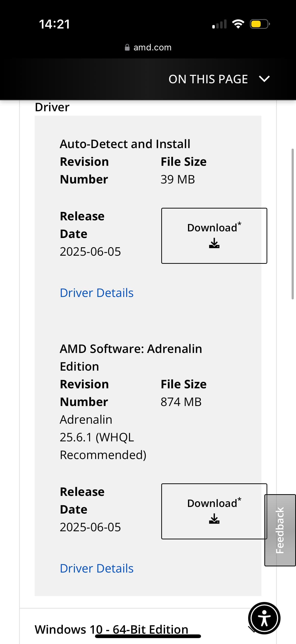Open Driver Details for Adrenalin Edition

click(x=97, y=568)
